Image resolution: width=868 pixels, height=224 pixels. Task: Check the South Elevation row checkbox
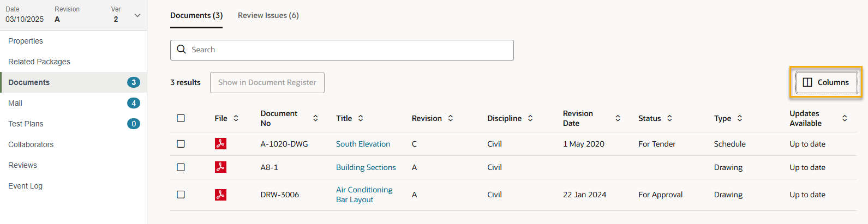pos(181,144)
